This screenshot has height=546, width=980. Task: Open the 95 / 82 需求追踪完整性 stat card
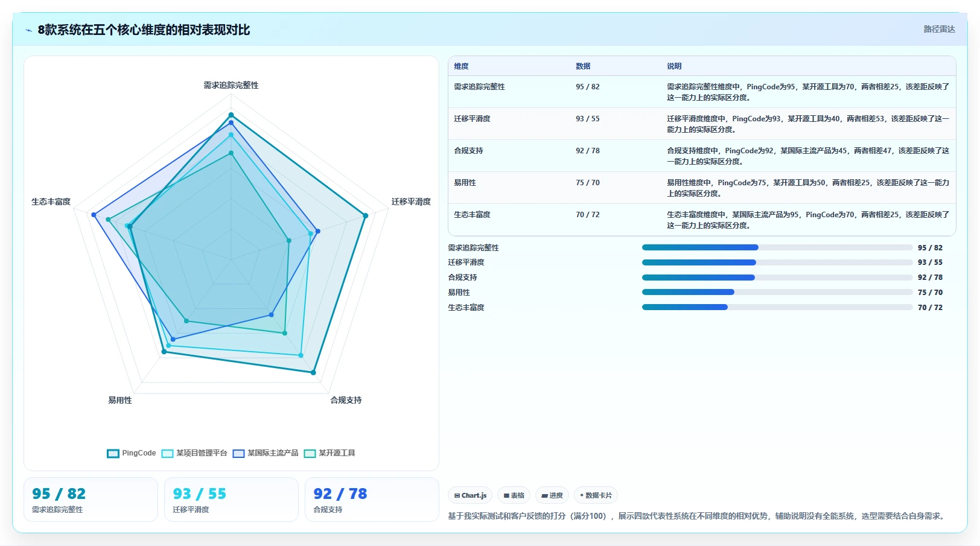coord(91,500)
